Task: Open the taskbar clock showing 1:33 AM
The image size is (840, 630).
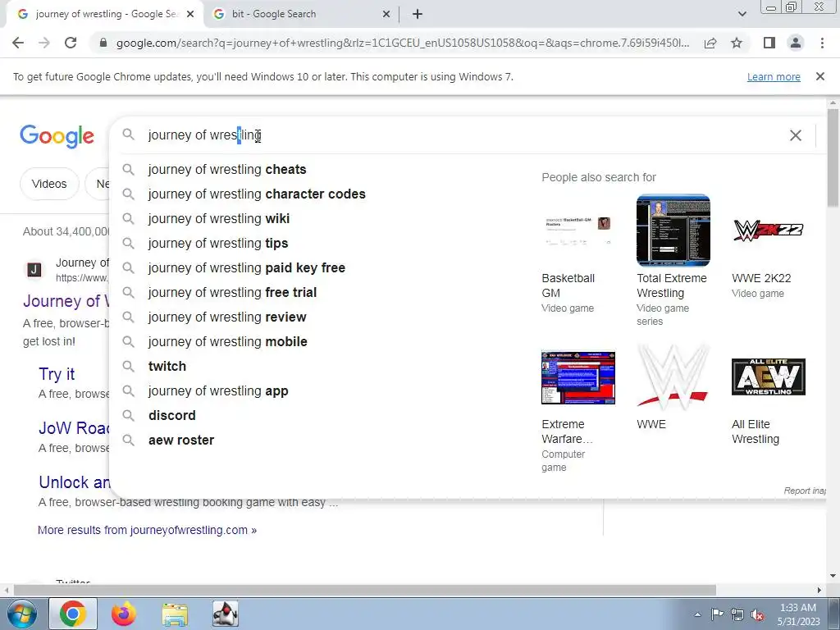Action: point(798,614)
